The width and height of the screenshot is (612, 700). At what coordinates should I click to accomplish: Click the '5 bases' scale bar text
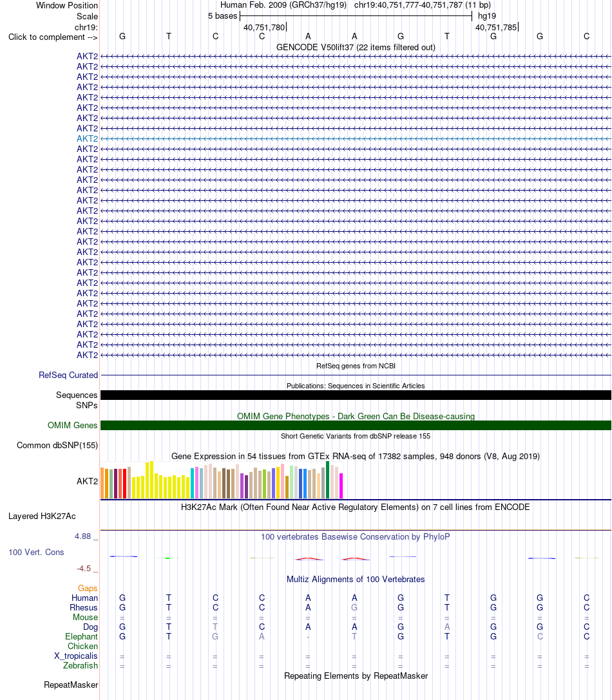222,16
